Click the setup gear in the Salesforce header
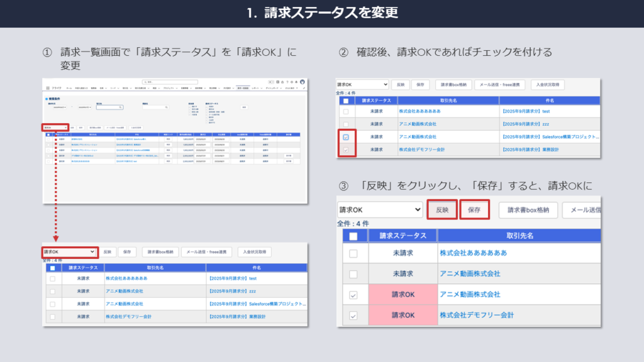Screen dimensions: 644x362 point(291,82)
